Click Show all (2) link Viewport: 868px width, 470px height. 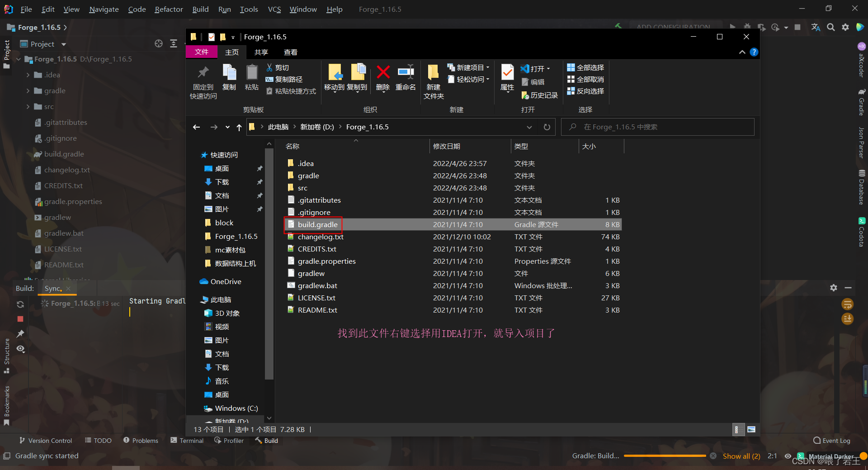[741, 456]
